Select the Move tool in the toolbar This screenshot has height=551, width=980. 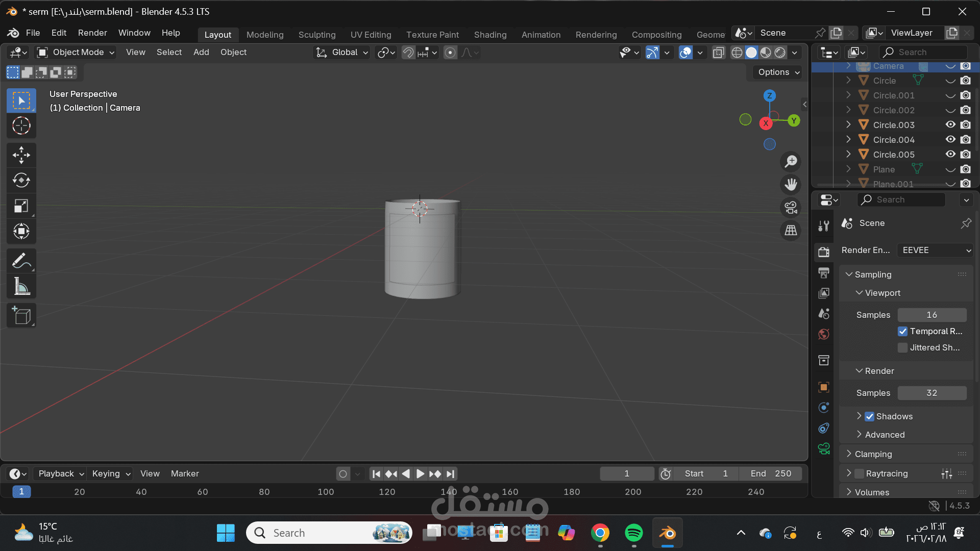21,155
